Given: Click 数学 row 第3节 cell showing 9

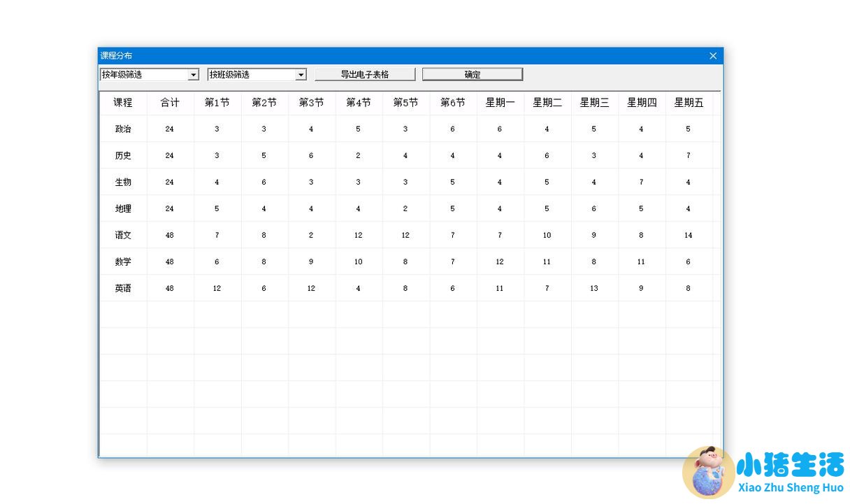Looking at the screenshot, I should coord(311,262).
